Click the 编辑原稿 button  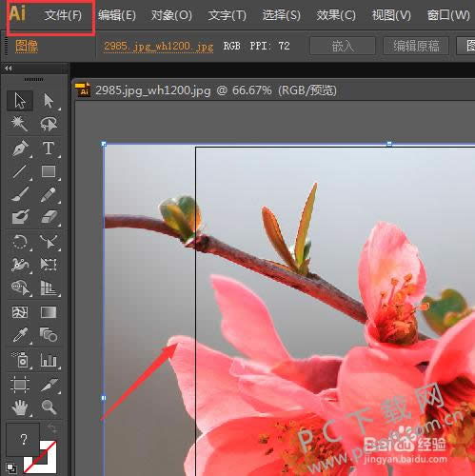[416, 47]
